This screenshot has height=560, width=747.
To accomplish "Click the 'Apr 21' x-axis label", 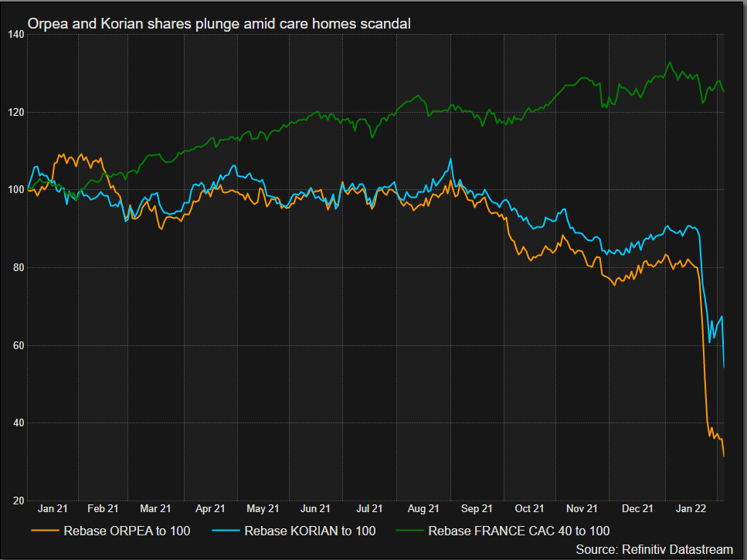I will pos(210,508).
